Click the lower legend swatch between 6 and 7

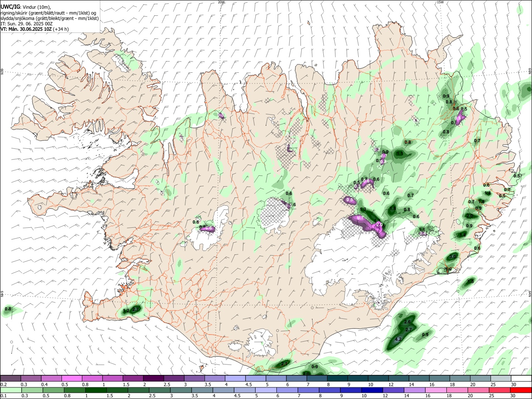pyautogui.click(x=287, y=390)
